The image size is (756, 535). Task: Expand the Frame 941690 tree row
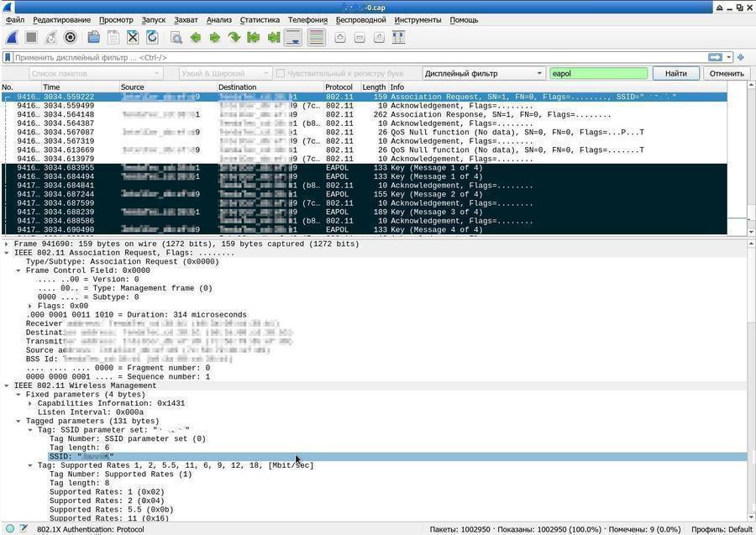click(x=6, y=244)
